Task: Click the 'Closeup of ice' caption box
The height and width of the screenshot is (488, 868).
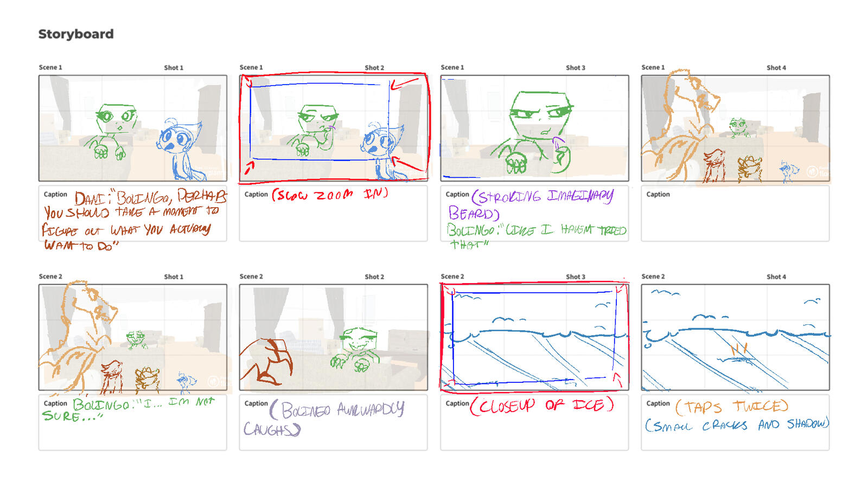Action: point(534,422)
